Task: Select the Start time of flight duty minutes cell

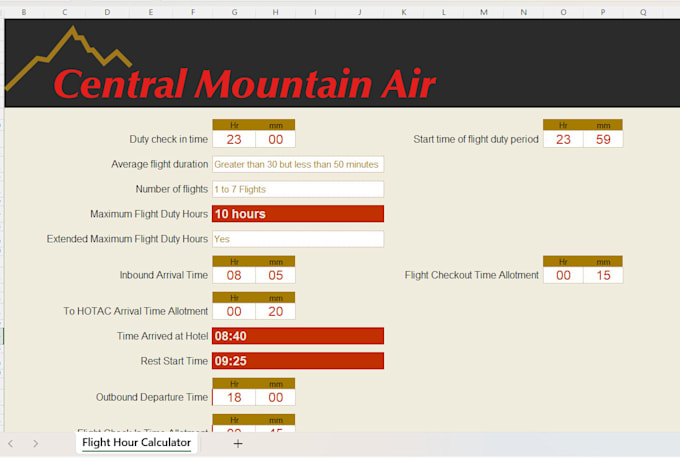Action: [603, 139]
